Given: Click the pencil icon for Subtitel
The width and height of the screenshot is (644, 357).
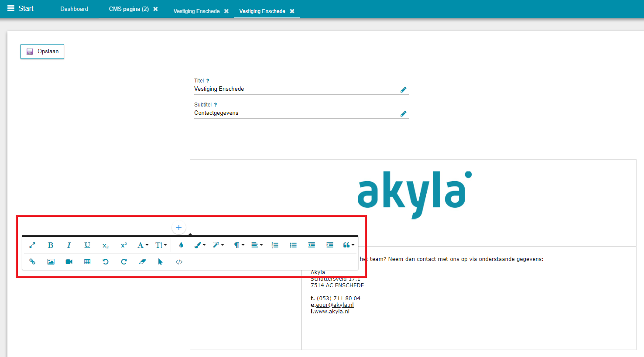Looking at the screenshot, I should pyautogui.click(x=404, y=113).
